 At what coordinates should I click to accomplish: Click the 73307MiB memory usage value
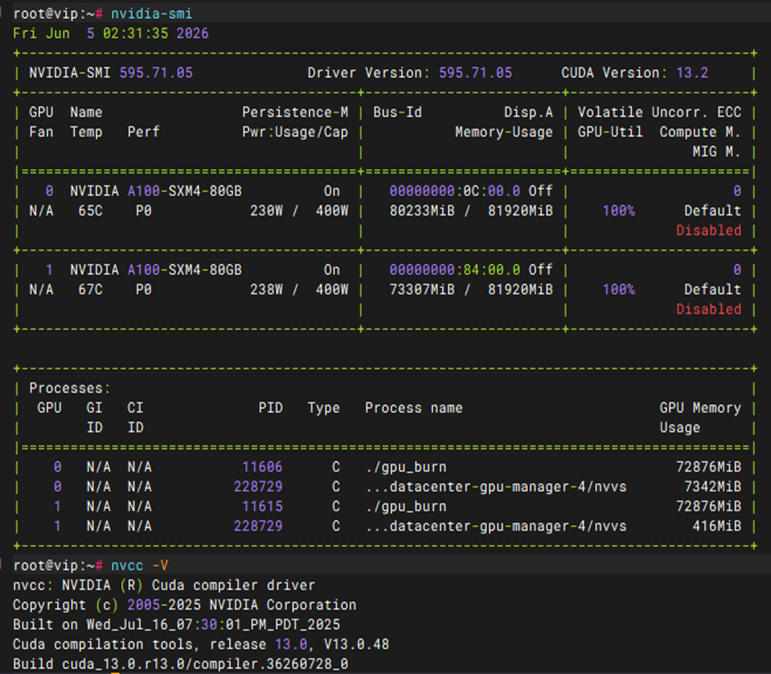point(422,290)
